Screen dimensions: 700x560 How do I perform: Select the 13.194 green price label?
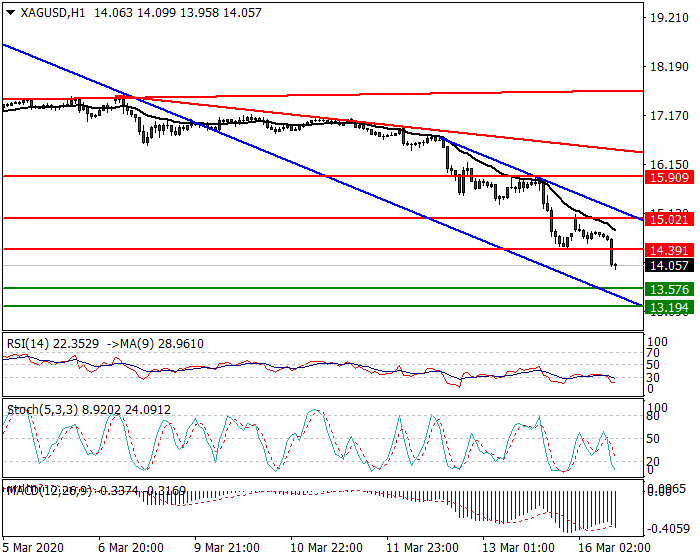pyautogui.click(x=669, y=307)
